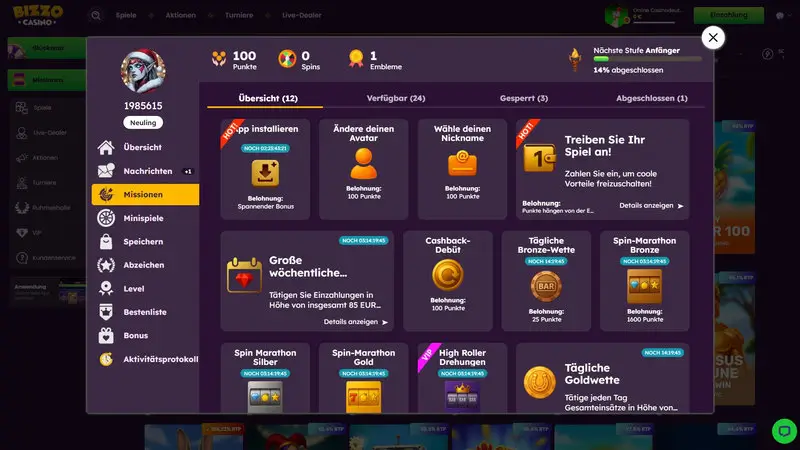This screenshot has width=800, height=450.
Task: Click the horseshoe coin of Tägliche Goldwette
Action: click(x=539, y=382)
